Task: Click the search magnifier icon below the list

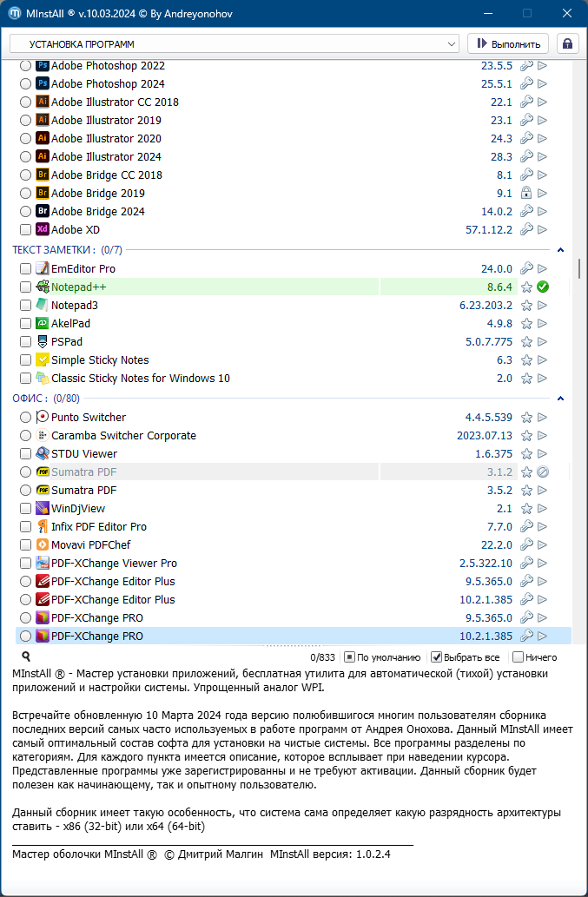Action: coord(26,657)
